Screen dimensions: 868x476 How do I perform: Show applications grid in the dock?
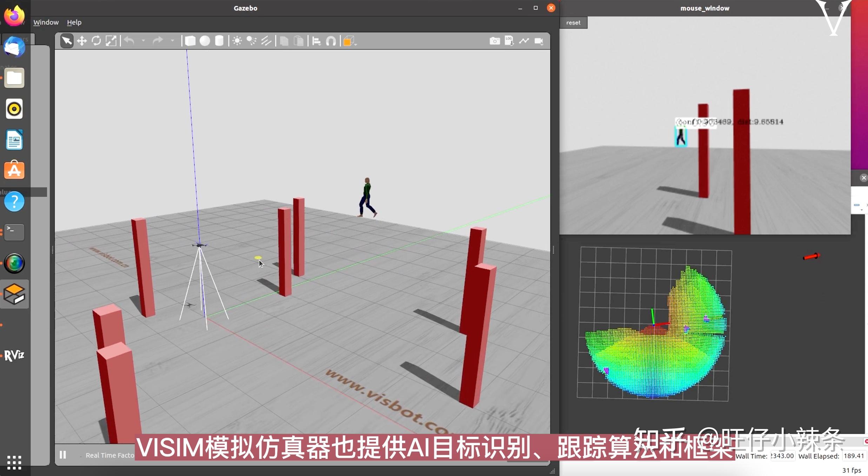(14, 463)
